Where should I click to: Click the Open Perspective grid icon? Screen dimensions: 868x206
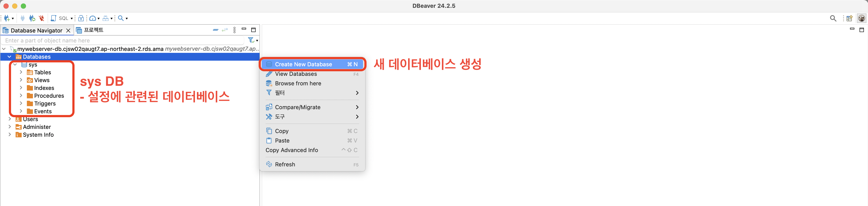coord(849,18)
